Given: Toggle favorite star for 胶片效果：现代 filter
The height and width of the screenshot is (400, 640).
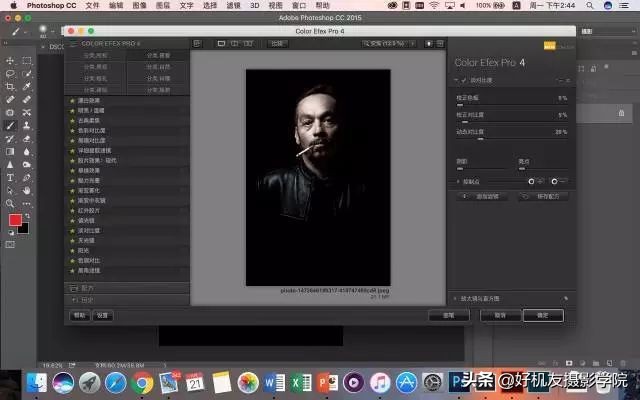Looking at the screenshot, I should [72, 160].
